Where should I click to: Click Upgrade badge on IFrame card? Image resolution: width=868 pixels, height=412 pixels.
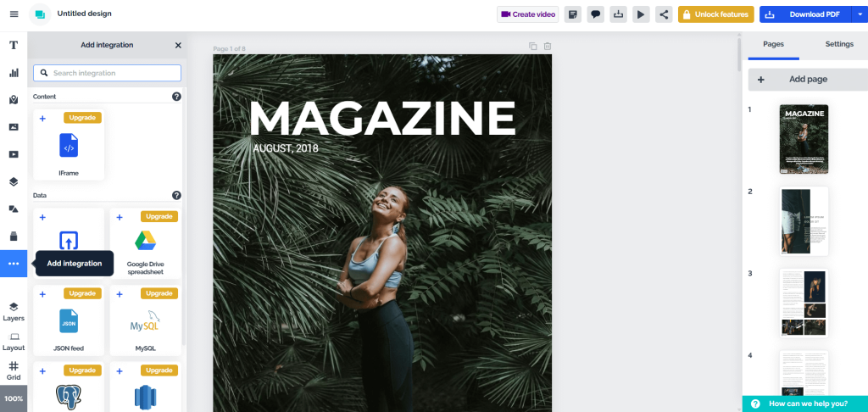(x=82, y=117)
